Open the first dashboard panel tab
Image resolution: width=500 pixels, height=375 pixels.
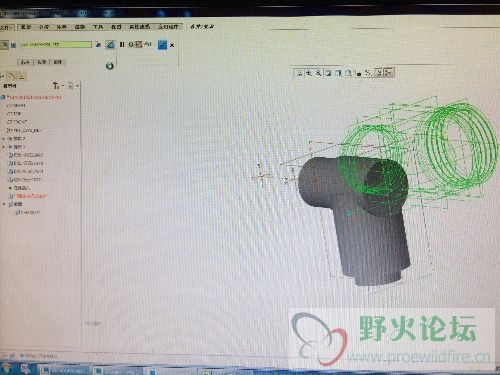[x=25, y=62]
